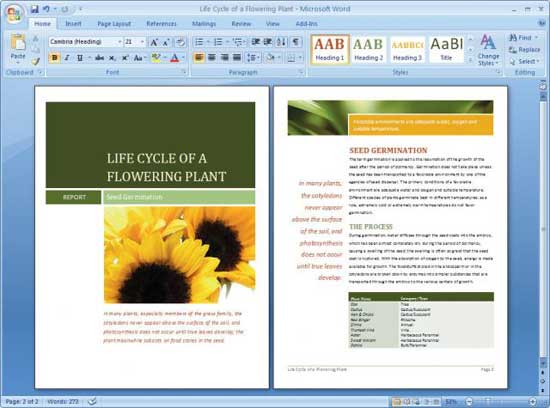Switch to the Insert tab
The width and height of the screenshot is (550, 408).
coord(73,24)
